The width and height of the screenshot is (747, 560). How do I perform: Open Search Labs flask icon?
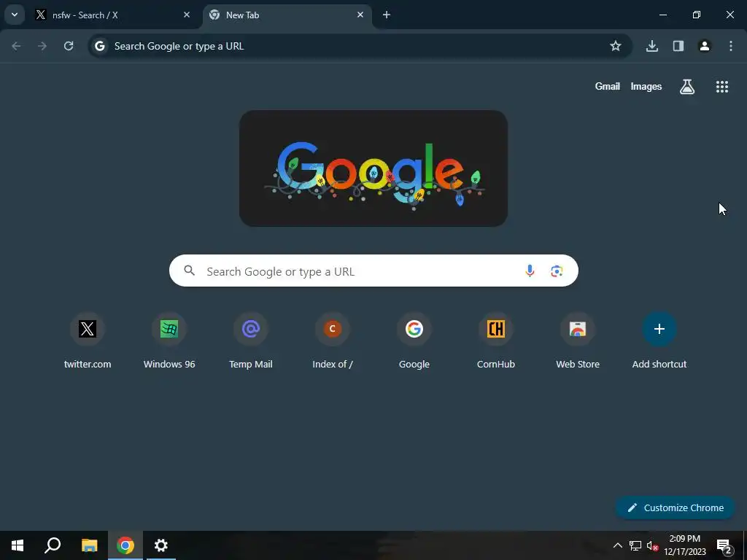tap(687, 87)
